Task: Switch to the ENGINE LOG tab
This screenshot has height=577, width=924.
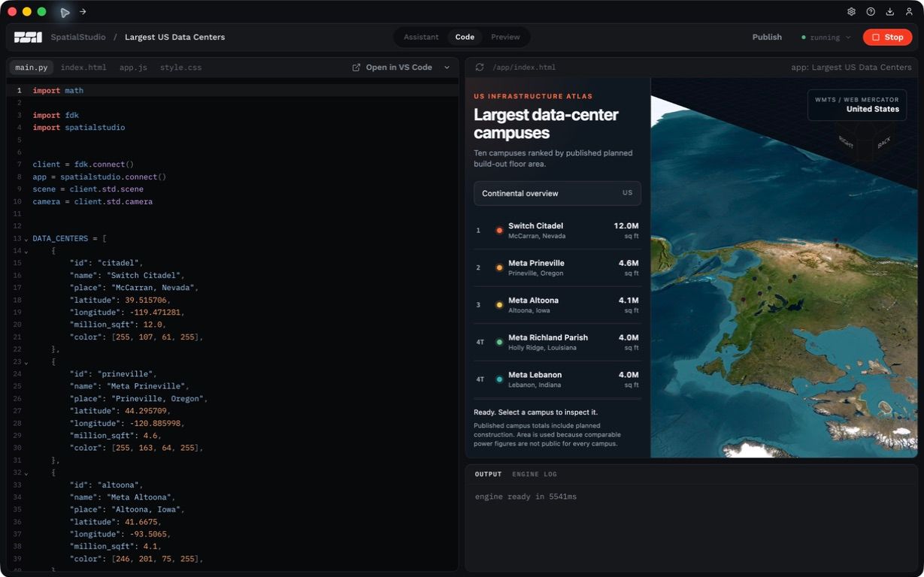Action: coord(535,474)
